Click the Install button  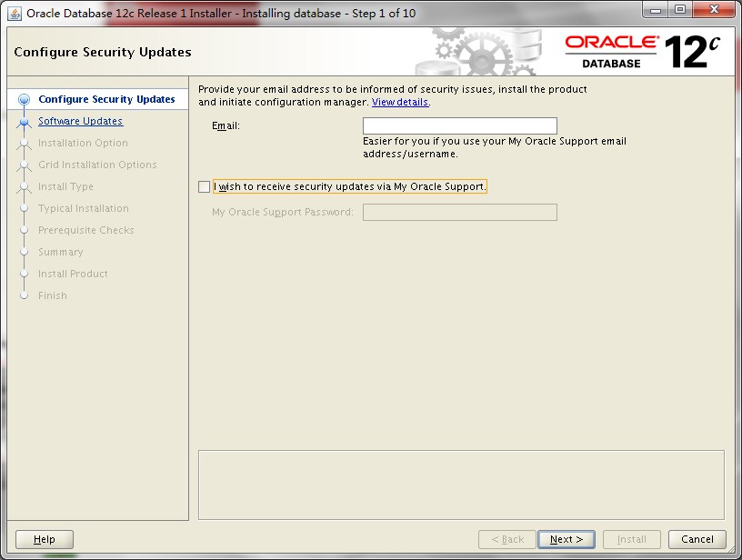[631, 539]
